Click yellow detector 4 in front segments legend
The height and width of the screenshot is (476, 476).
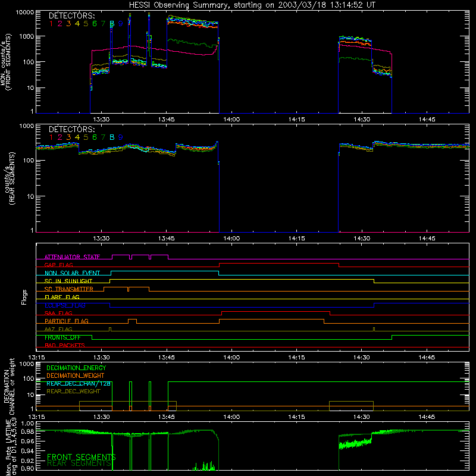tap(77, 23)
